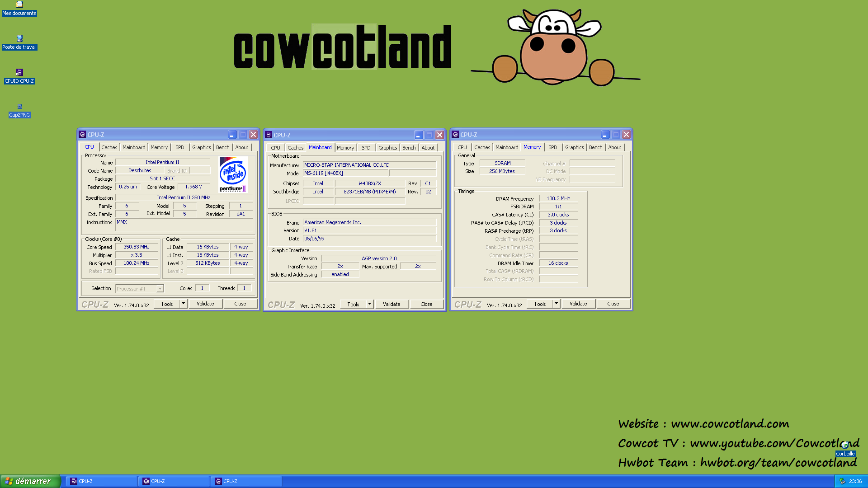Click title bar icon of CPU tab window
The image size is (868, 488).
click(x=82, y=134)
